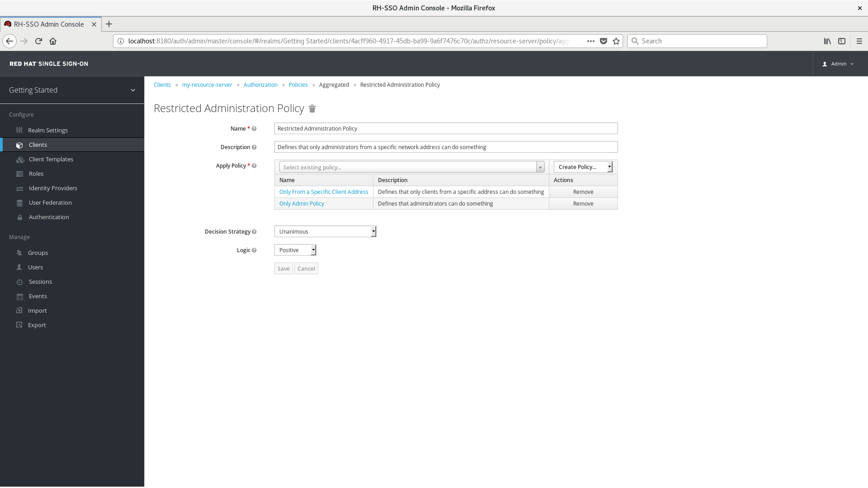Click the Groups icon in sidebar

pyautogui.click(x=20, y=253)
